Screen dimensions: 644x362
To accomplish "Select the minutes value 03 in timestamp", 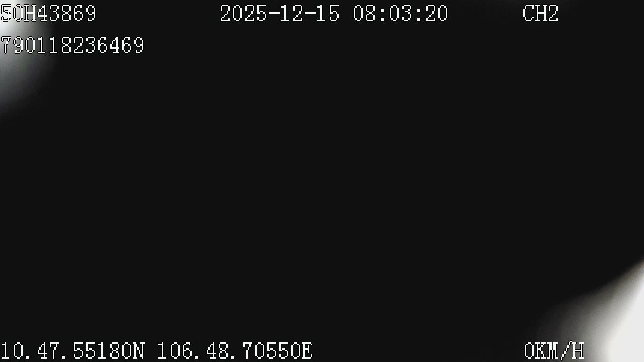I will pyautogui.click(x=400, y=14).
